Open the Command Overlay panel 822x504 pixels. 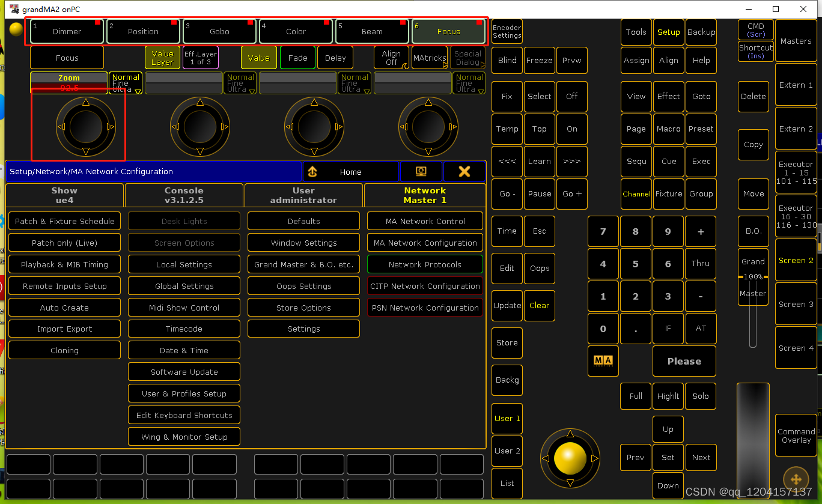tap(796, 436)
